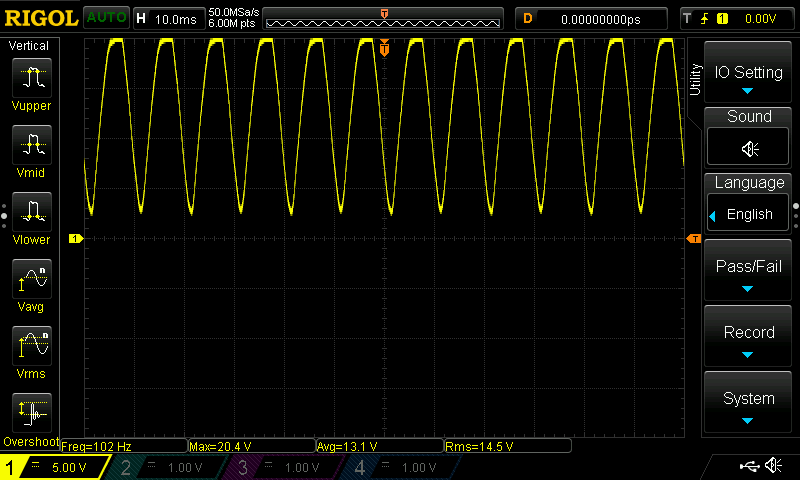Select the Vupper measurement icon
The width and height of the screenshot is (800, 480).
coord(32,78)
